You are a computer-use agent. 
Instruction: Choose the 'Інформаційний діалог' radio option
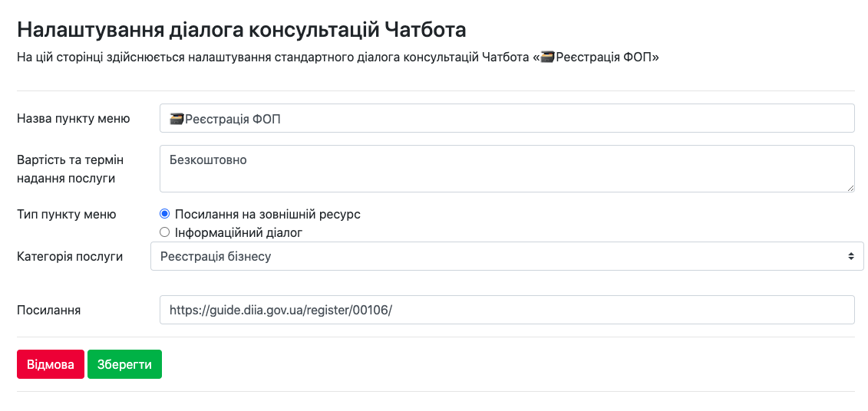click(x=164, y=232)
